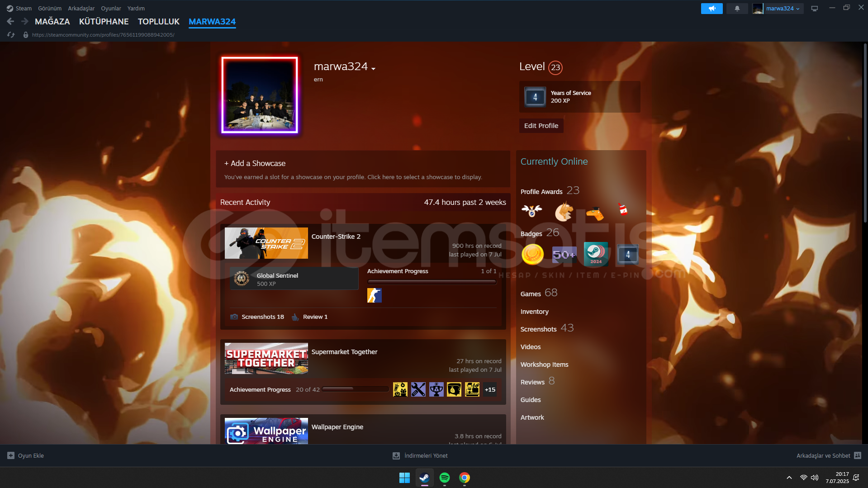
Task: Open the first profile award icon
Action: click(531, 211)
